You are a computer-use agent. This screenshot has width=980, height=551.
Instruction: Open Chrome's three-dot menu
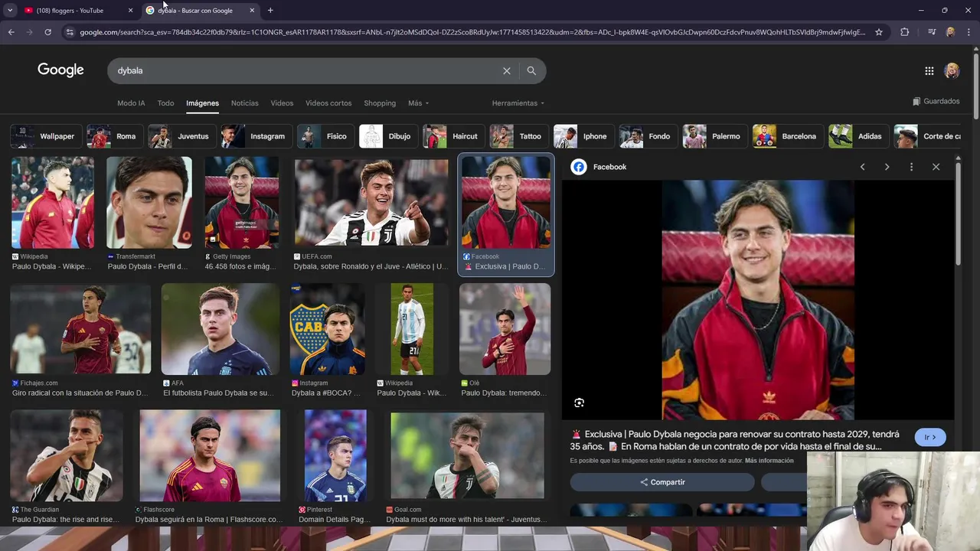[969, 32]
